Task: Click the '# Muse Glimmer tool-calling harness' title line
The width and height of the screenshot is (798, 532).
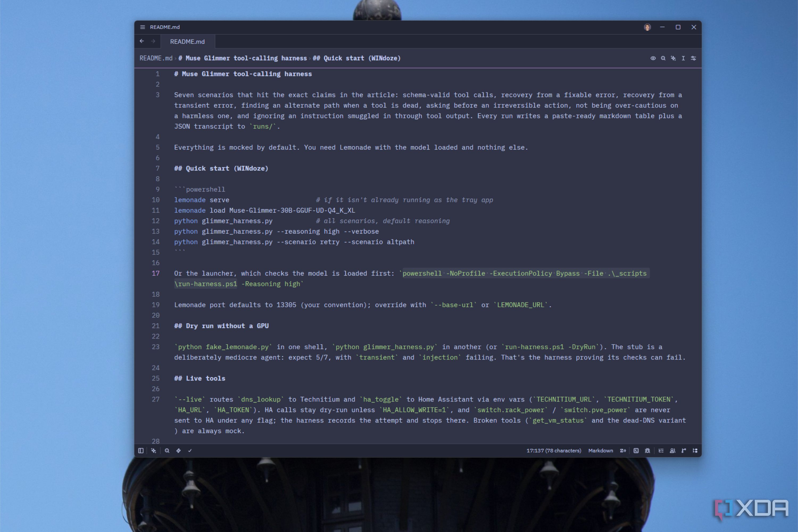Action: coord(243,74)
